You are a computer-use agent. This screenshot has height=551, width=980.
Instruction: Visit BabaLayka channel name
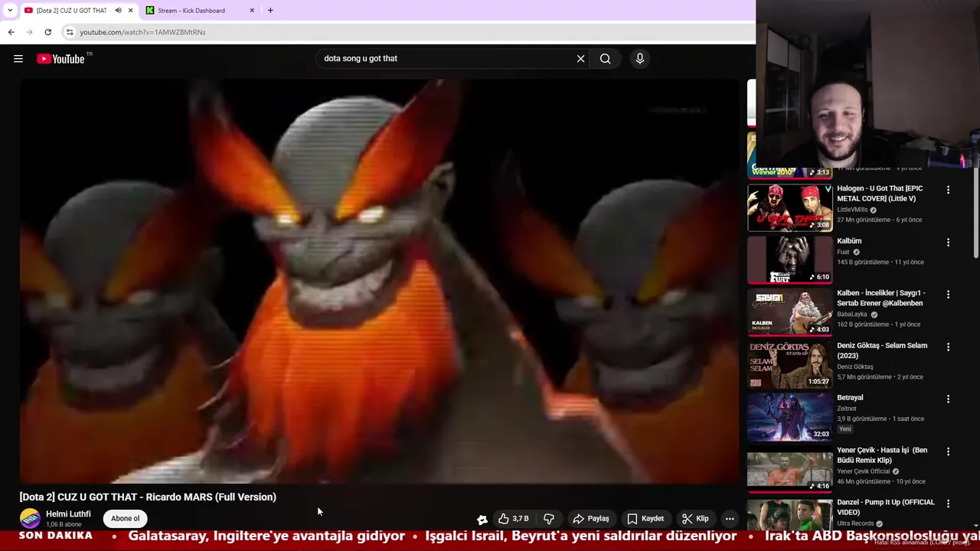pyautogui.click(x=852, y=315)
